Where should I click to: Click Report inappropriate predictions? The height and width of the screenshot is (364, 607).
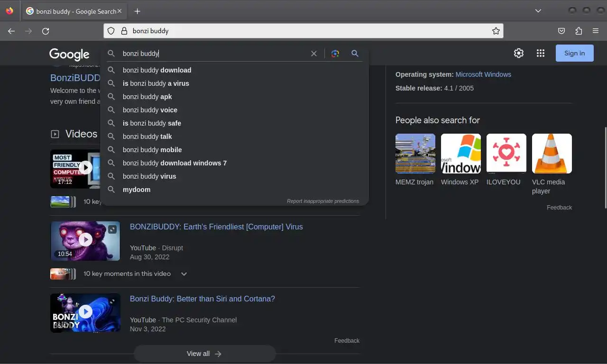pos(323,201)
